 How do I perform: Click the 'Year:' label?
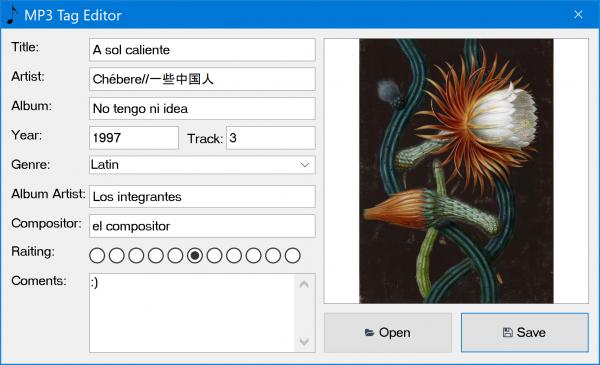pyautogui.click(x=26, y=135)
